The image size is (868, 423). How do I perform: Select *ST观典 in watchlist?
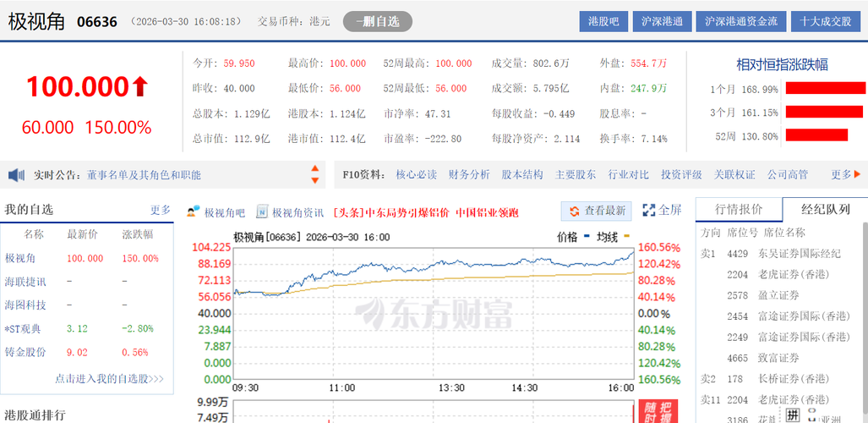coord(23,329)
